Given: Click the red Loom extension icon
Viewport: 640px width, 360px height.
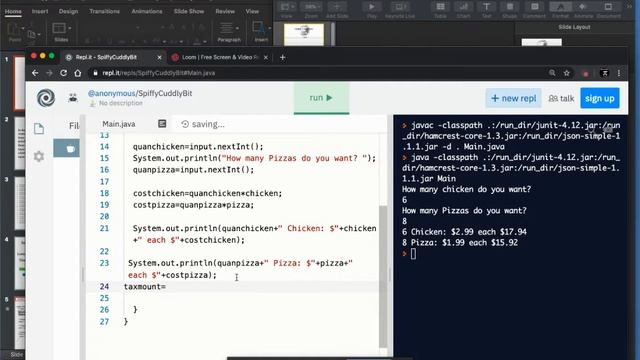Looking at the screenshot, I should pyautogui.click(x=586, y=73).
